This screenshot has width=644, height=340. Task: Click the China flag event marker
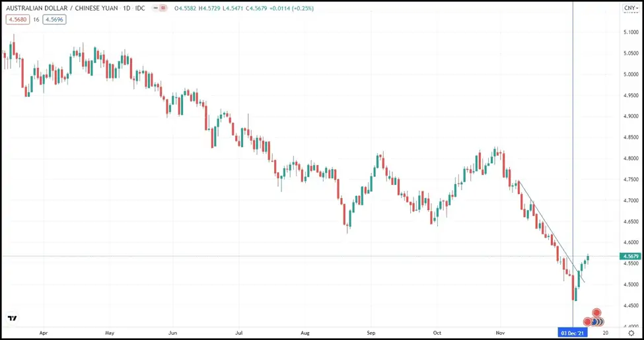pyautogui.click(x=596, y=312)
